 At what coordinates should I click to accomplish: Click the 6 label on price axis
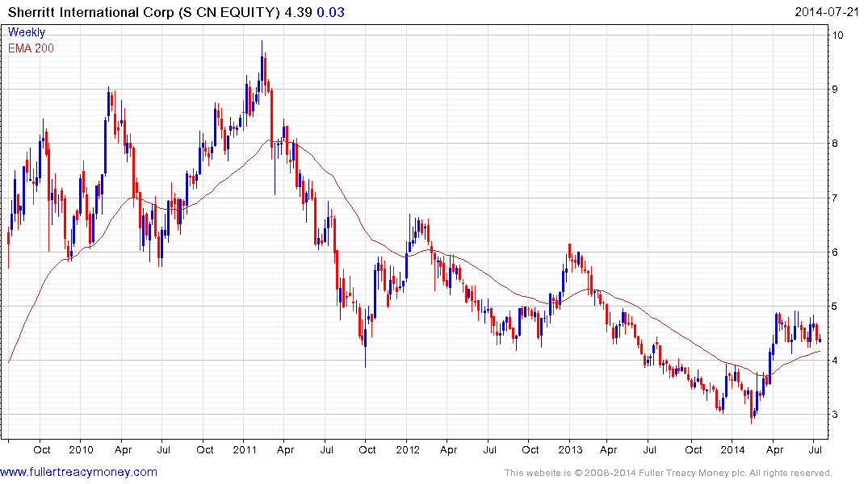click(835, 252)
